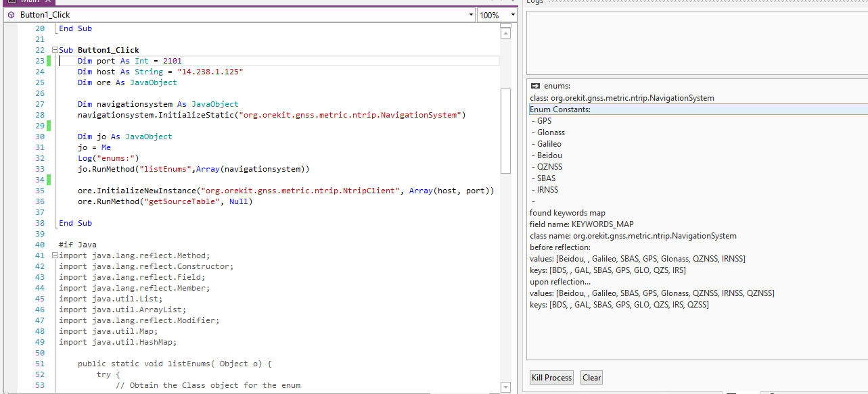868x394 pixels.
Task: Click the 'field name: KEYWORDS_MAP' log line
Action: point(582,224)
